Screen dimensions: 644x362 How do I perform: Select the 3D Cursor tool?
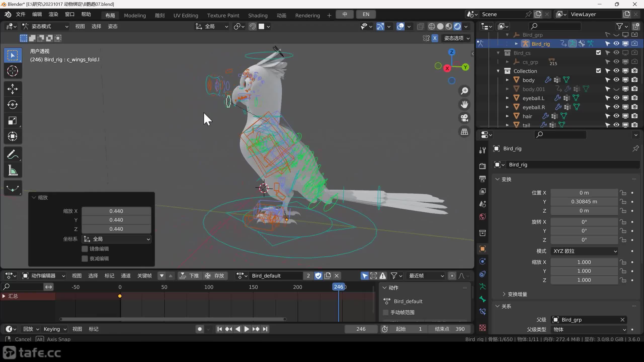[13, 71]
